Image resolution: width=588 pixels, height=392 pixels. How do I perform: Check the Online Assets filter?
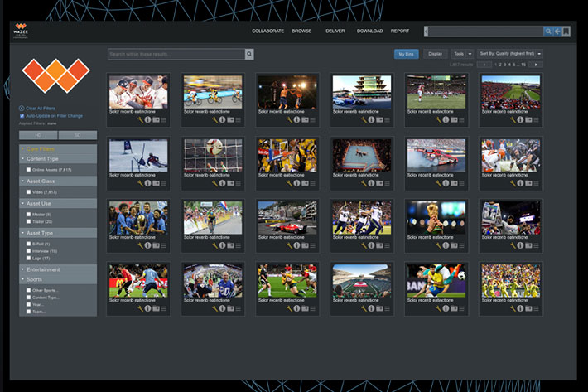(28, 170)
